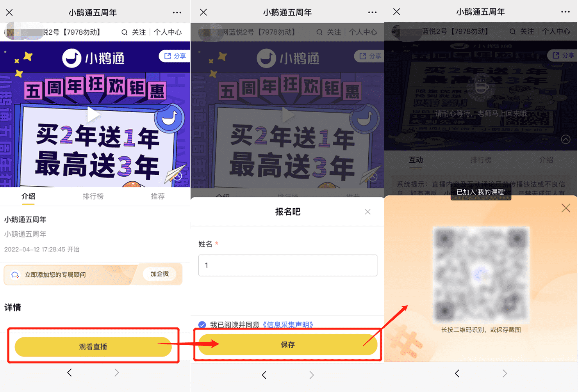Click the 观看直播 button
This screenshot has height=392, width=578.
click(x=93, y=347)
